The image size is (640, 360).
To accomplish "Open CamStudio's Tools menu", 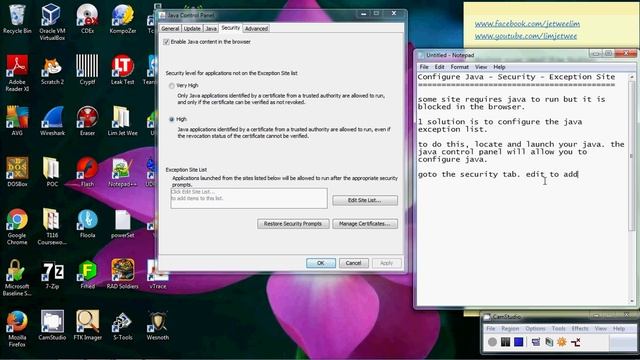I will (x=558, y=329).
